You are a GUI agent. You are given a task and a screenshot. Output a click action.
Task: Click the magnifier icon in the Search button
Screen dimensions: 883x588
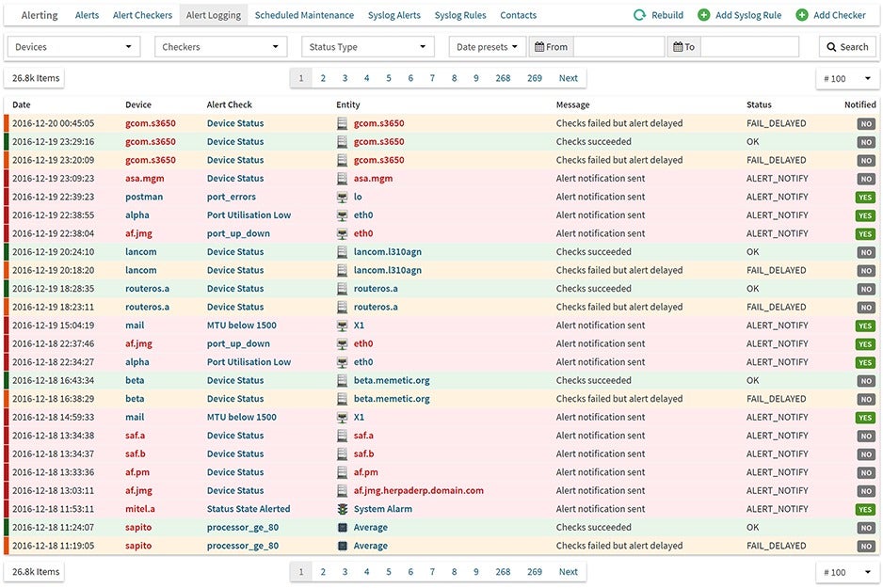[831, 47]
